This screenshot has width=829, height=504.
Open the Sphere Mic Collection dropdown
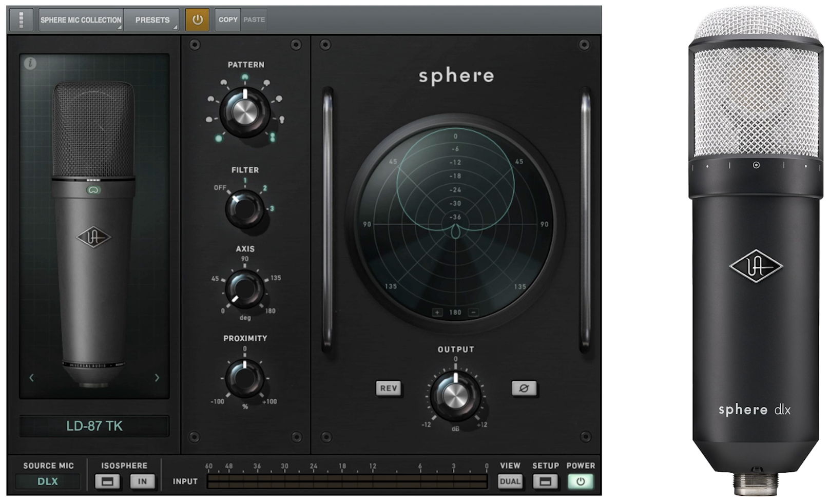(81, 20)
